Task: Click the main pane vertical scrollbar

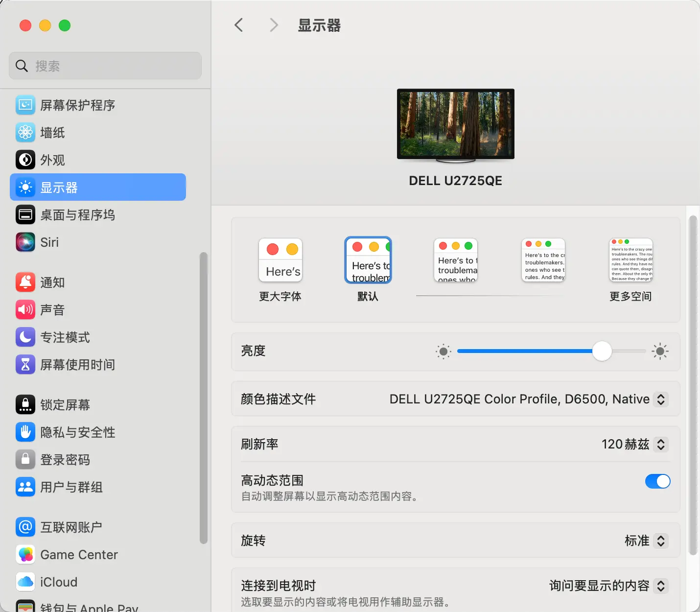Action: (x=692, y=385)
